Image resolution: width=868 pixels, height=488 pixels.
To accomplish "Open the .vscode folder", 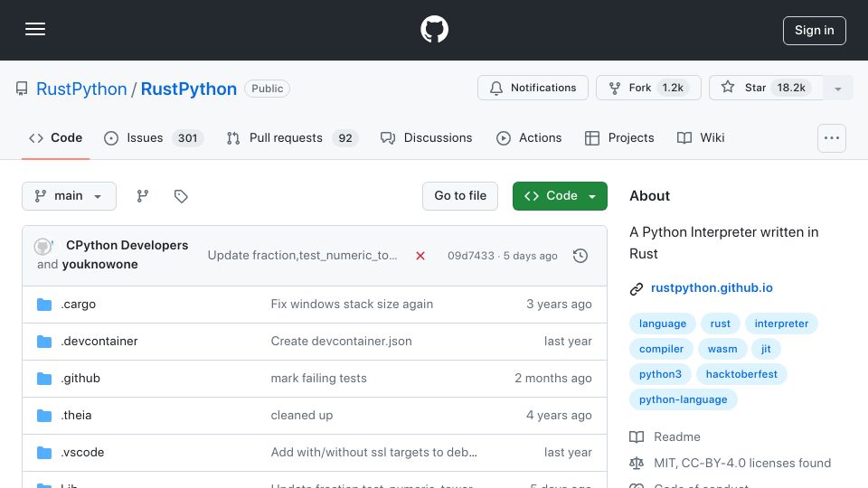I will click(x=82, y=453).
